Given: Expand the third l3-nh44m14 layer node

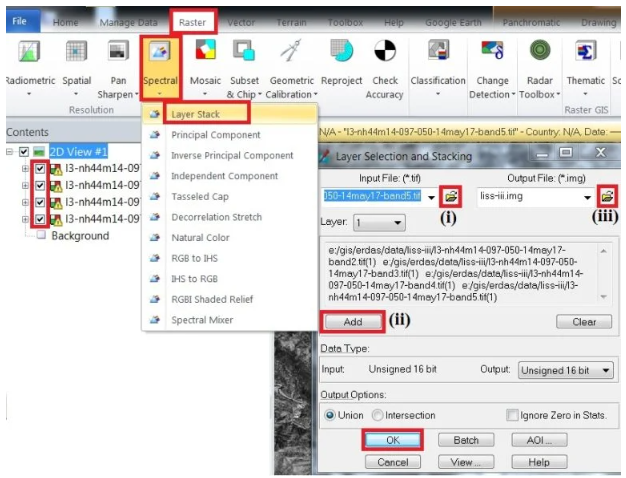Looking at the screenshot, I should click(x=25, y=202).
